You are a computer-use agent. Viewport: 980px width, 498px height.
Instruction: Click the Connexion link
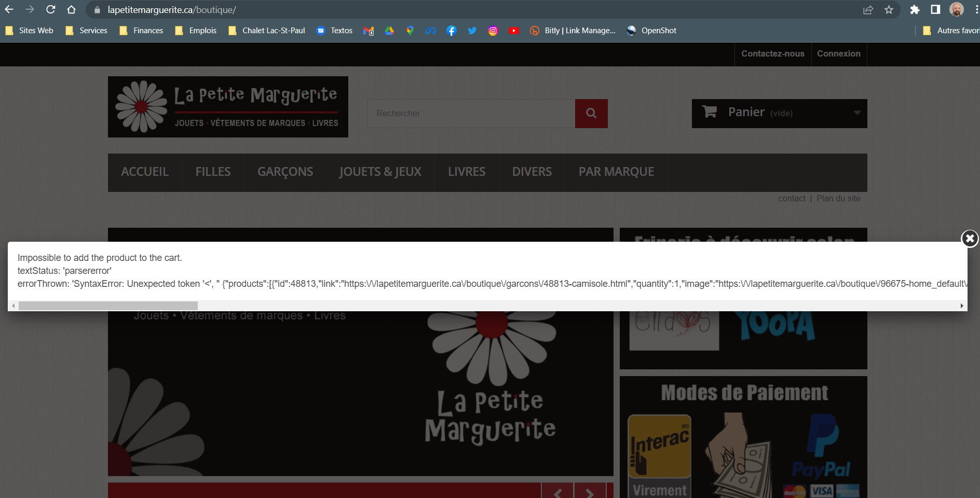point(839,54)
